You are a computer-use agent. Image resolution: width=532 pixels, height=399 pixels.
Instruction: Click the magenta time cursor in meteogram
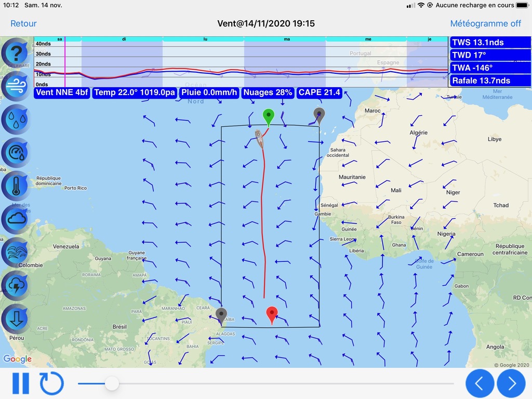[65, 62]
